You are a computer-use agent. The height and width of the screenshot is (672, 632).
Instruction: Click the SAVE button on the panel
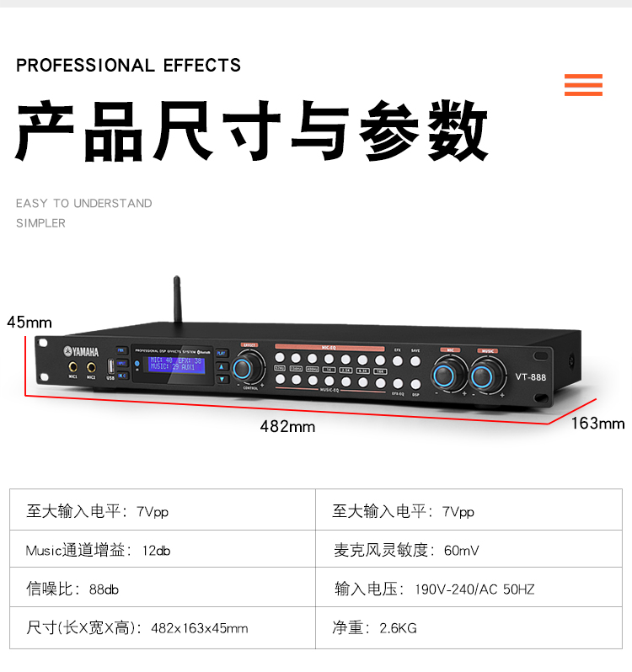tap(415, 361)
